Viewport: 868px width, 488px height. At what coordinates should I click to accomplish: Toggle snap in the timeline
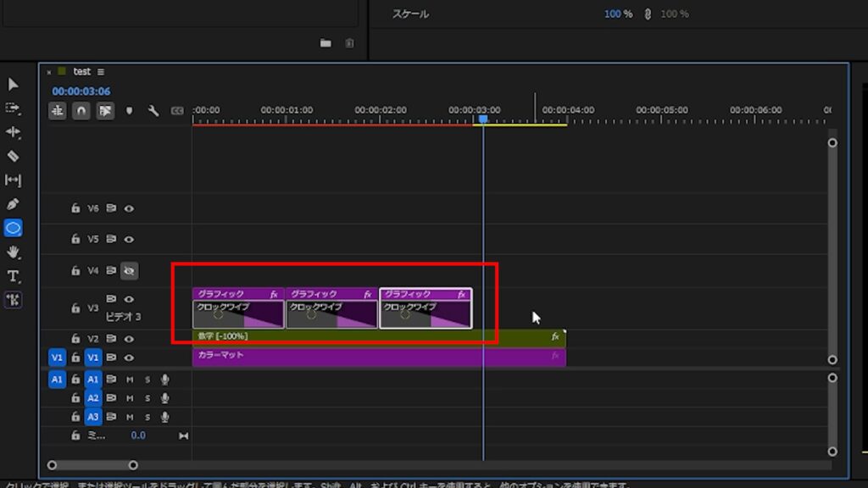click(81, 111)
